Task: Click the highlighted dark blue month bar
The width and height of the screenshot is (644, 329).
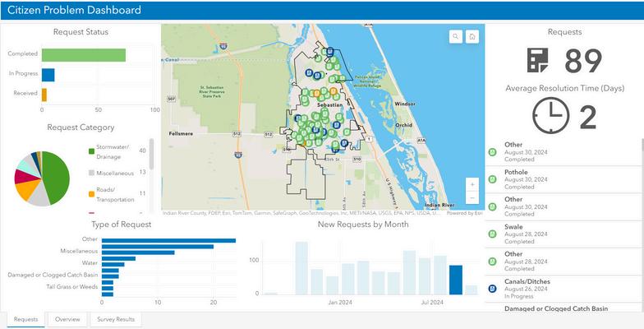Action: pos(456,280)
